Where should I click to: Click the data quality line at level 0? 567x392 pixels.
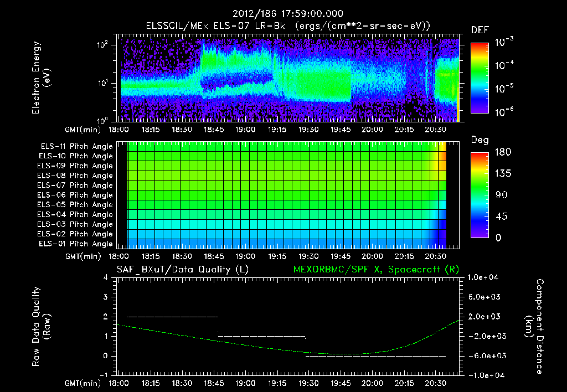click(x=376, y=356)
